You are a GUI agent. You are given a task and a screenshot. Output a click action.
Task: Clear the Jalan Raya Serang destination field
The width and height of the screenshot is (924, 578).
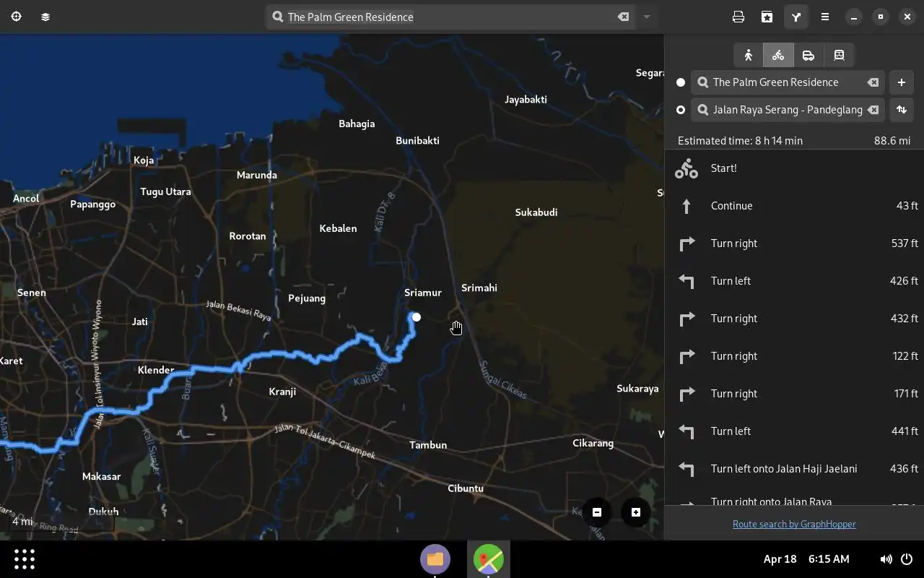tap(873, 110)
